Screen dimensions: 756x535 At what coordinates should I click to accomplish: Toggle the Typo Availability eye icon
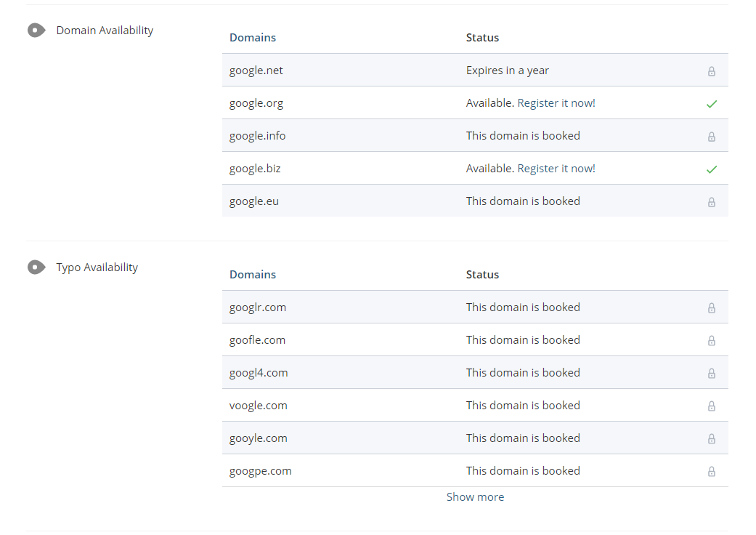pos(36,267)
